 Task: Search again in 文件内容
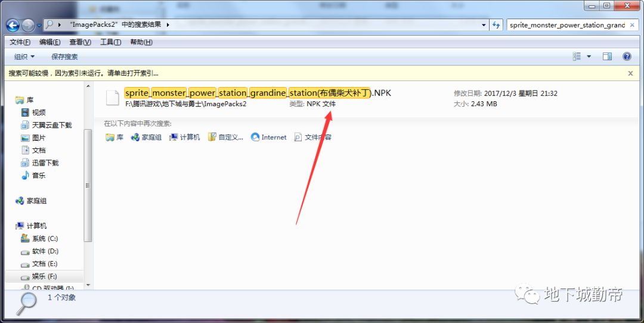312,138
